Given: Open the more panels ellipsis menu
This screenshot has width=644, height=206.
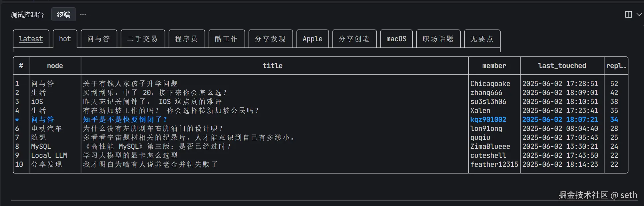Looking at the screenshot, I should click(x=83, y=14).
